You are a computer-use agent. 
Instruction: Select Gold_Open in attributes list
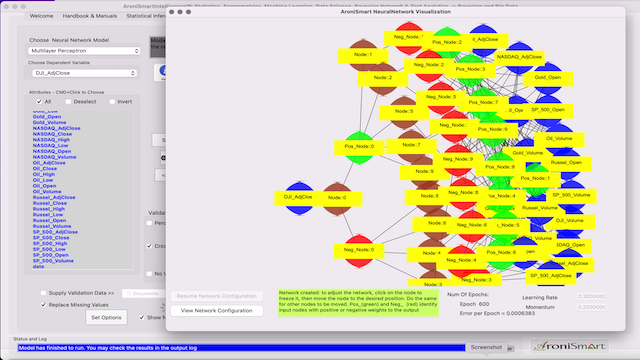point(47,117)
